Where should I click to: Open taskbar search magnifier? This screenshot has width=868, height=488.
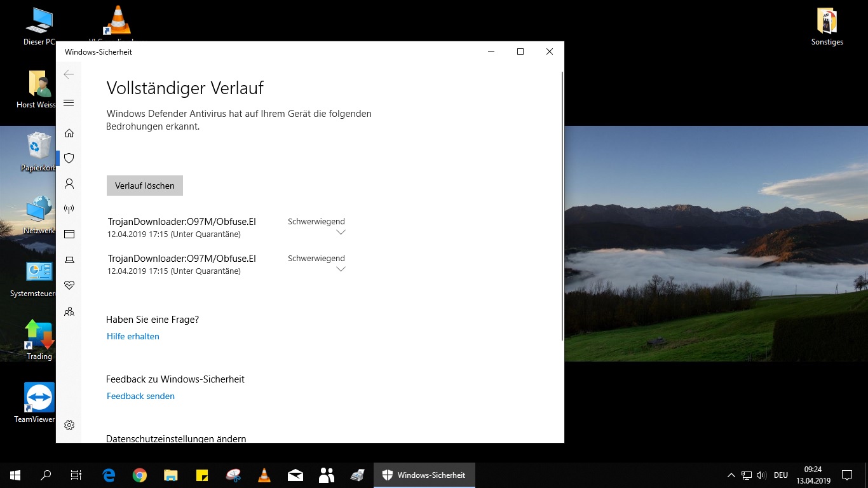(x=46, y=475)
